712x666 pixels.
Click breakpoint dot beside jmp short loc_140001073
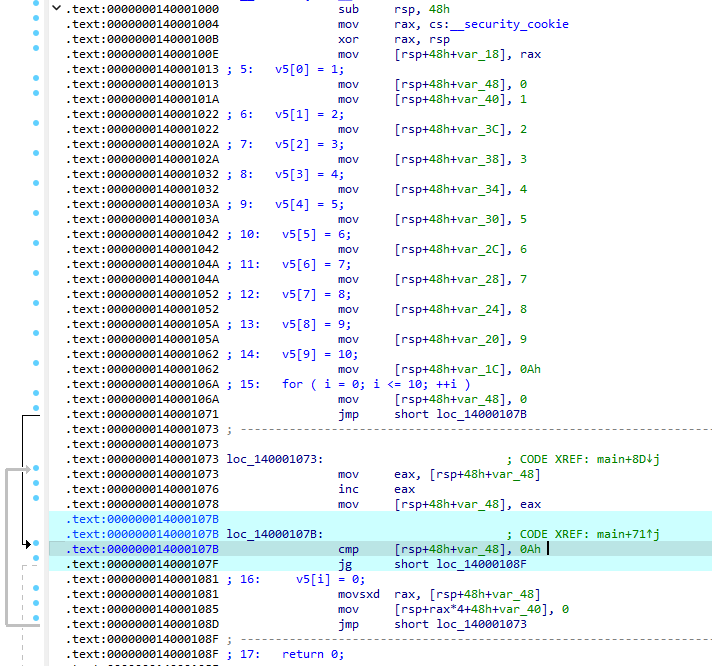click(x=36, y=624)
